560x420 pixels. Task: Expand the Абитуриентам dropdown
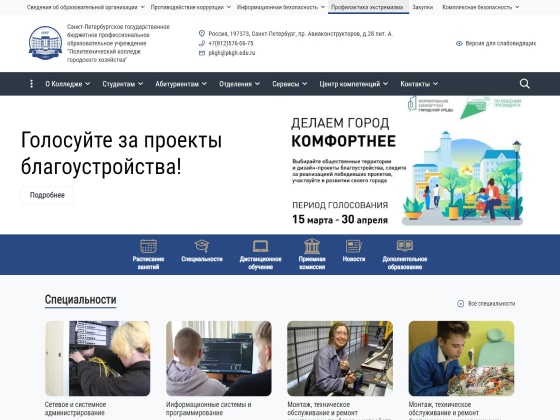pos(181,84)
